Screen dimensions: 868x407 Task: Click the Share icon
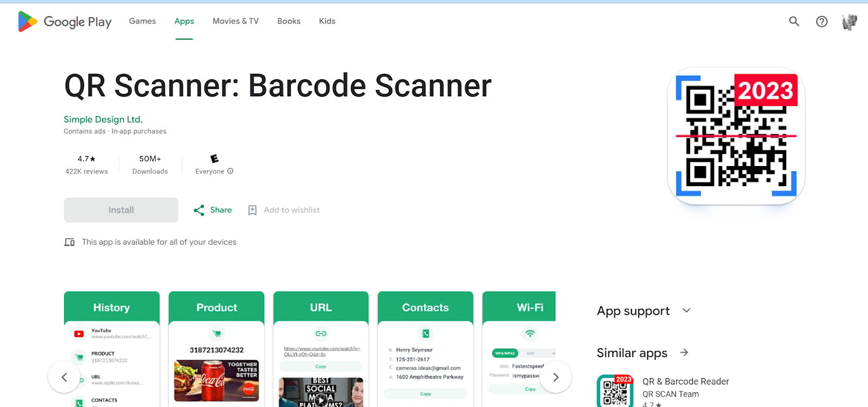tap(199, 210)
